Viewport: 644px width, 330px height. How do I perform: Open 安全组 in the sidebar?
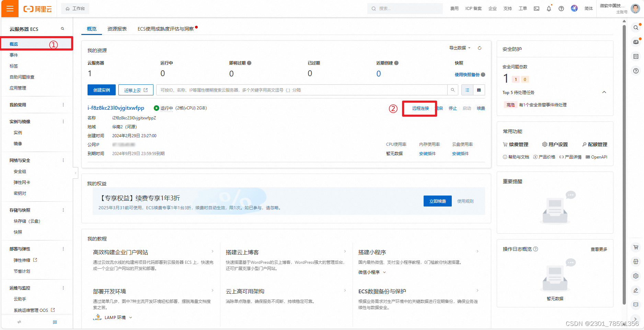20,172
